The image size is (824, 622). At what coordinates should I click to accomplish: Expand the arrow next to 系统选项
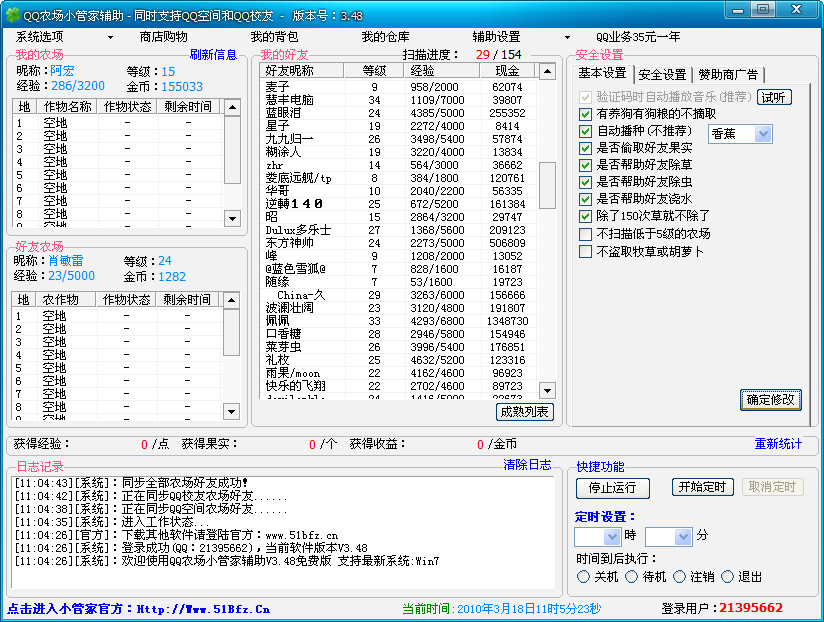110,37
